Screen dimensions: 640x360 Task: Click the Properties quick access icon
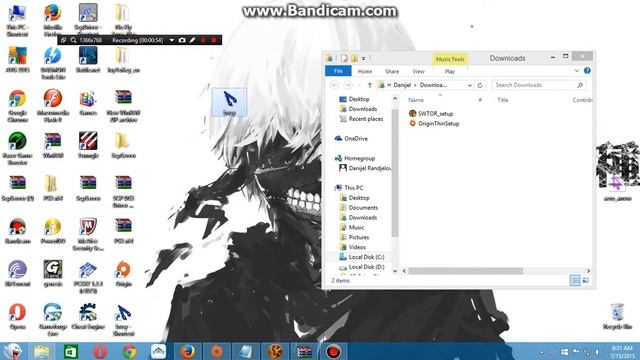coord(344,58)
